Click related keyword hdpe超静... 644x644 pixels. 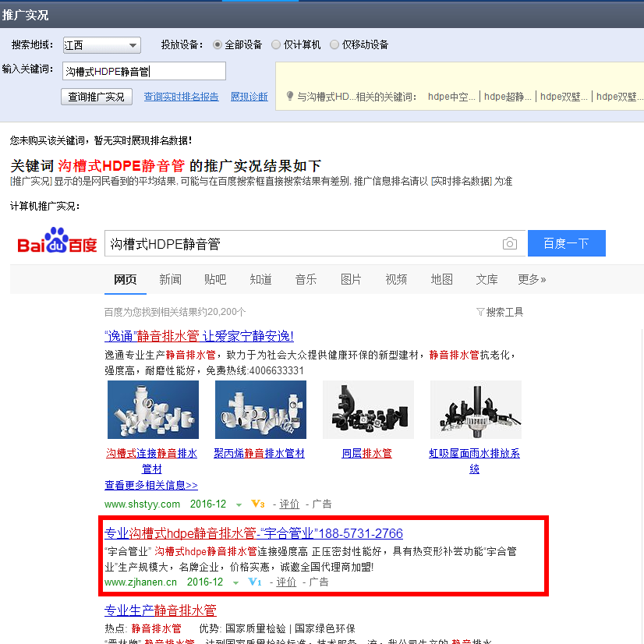[508, 97]
